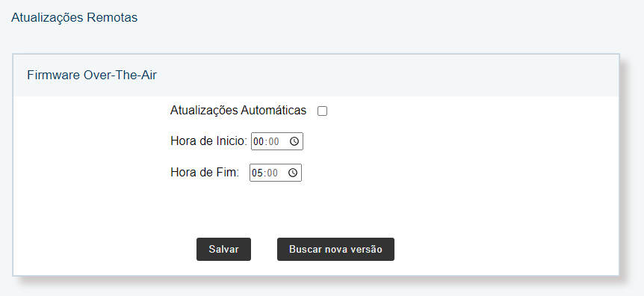
Task: Click the Atualizações Automáticas label
Action: [x=238, y=110]
